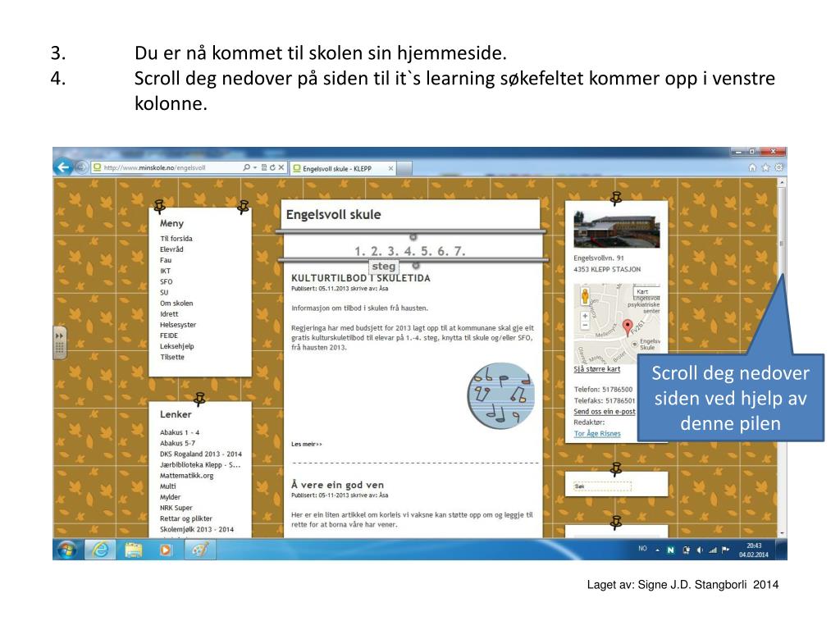
Task: Open the Tor Åge Risnes editor link
Action: click(597, 433)
